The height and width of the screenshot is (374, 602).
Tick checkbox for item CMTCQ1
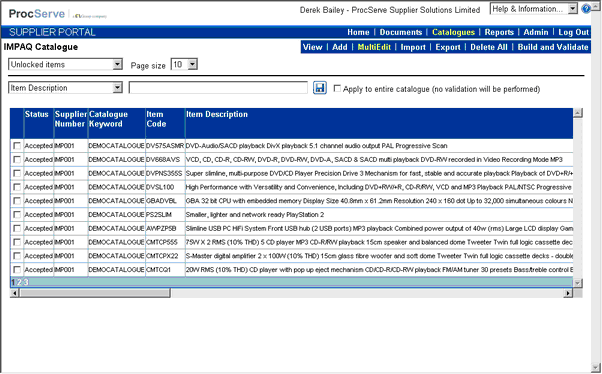pos(17,270)
